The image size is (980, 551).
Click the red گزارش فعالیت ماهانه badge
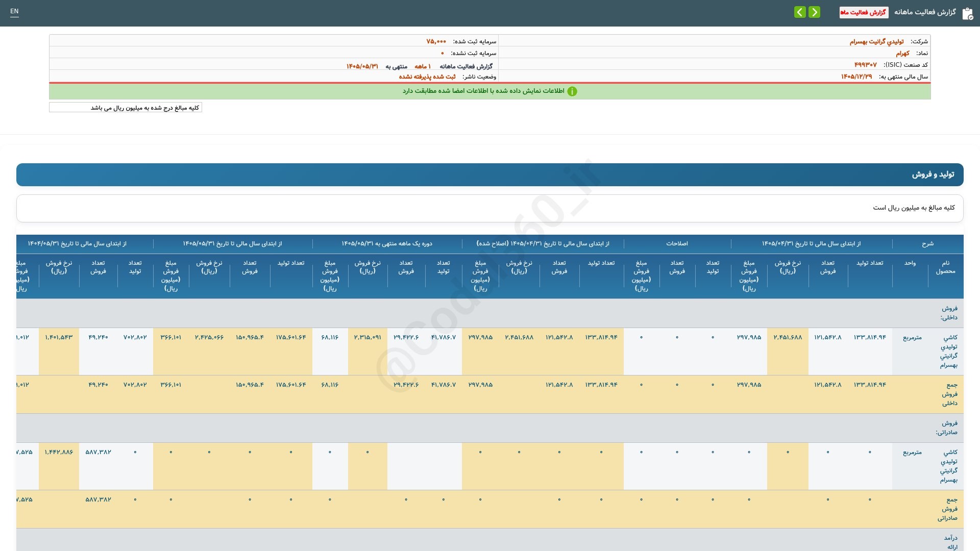pos(864,12)
